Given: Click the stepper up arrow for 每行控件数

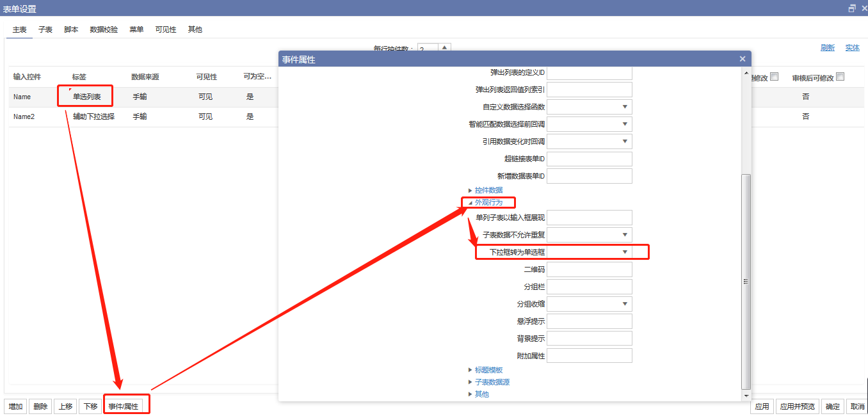Looking at the screenshot, I should click(445, 47).
